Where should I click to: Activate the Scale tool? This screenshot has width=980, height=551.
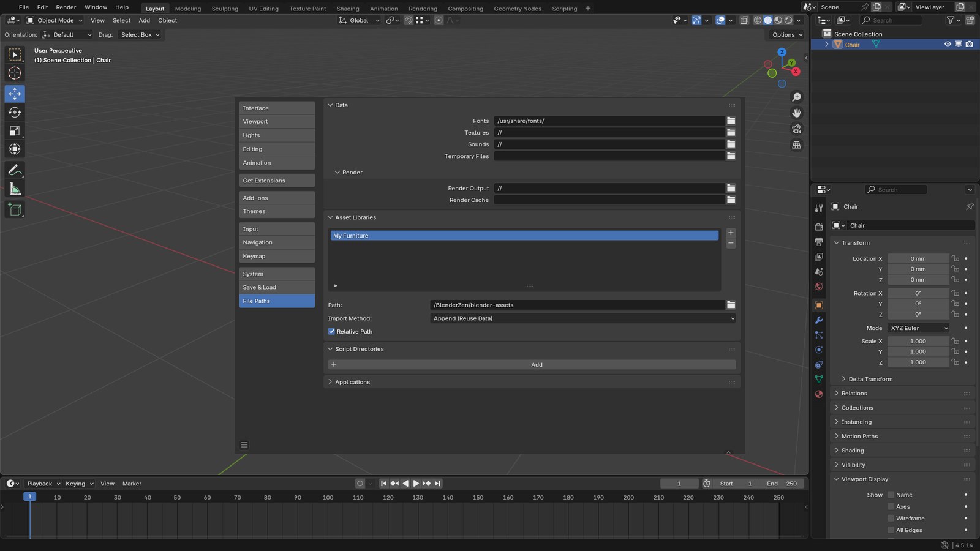[x=15, y=131]
